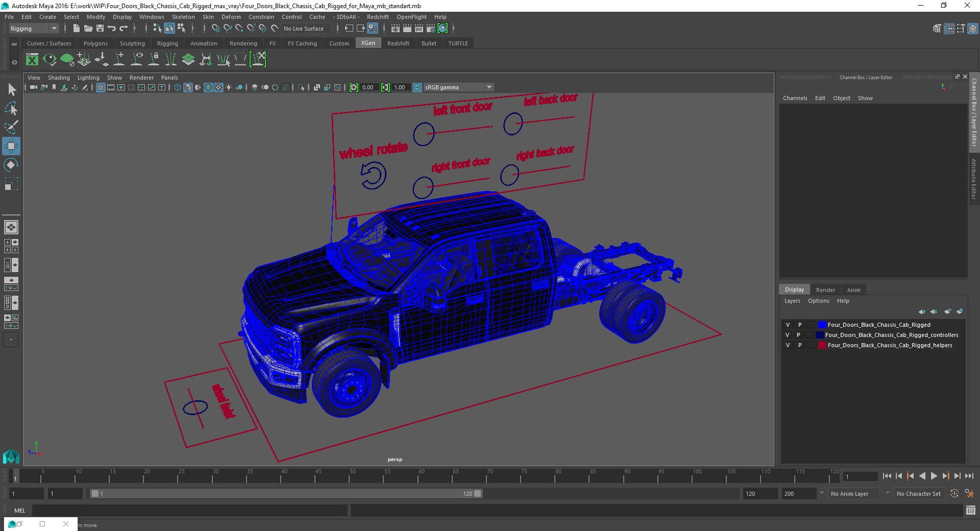Select the arrow Select tool

pos(11,90)
